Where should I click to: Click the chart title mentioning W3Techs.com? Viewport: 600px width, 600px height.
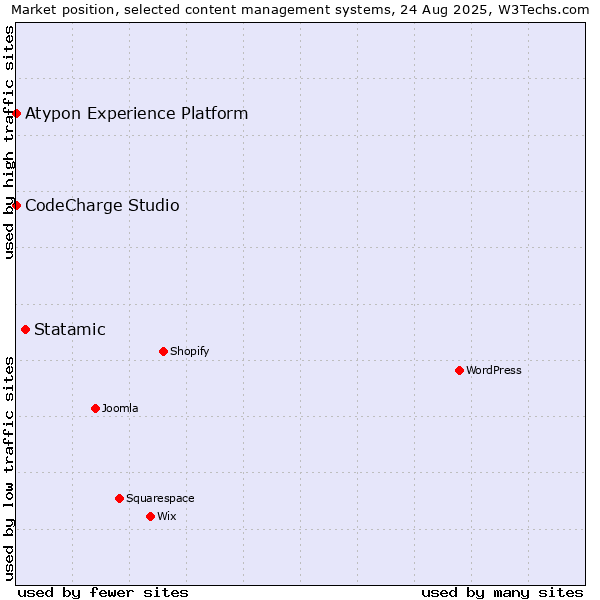coord(300,10)
